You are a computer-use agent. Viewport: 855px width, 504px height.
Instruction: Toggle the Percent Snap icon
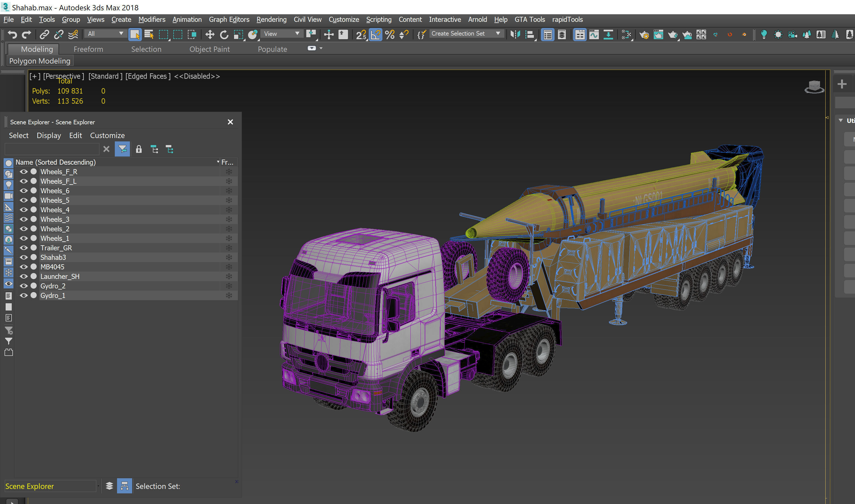390,34
